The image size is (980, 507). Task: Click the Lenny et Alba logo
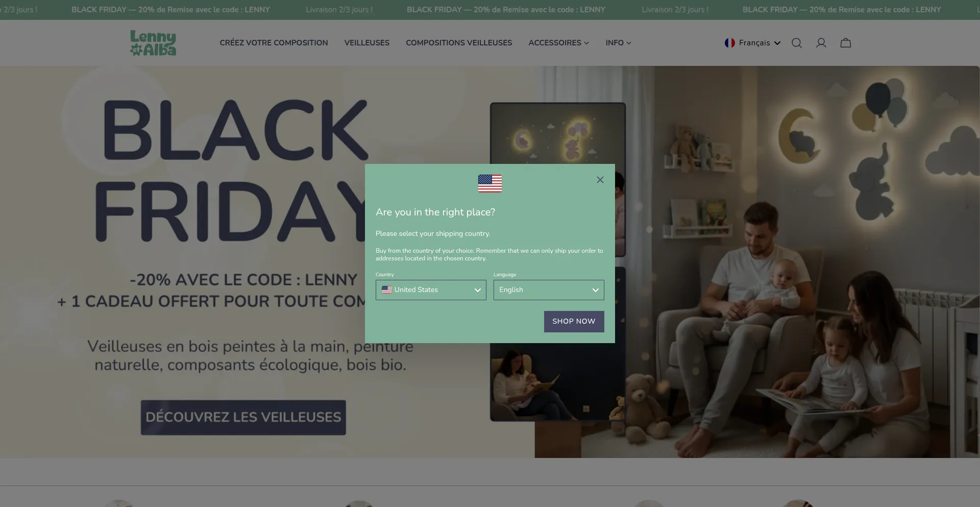coord(153,43)
